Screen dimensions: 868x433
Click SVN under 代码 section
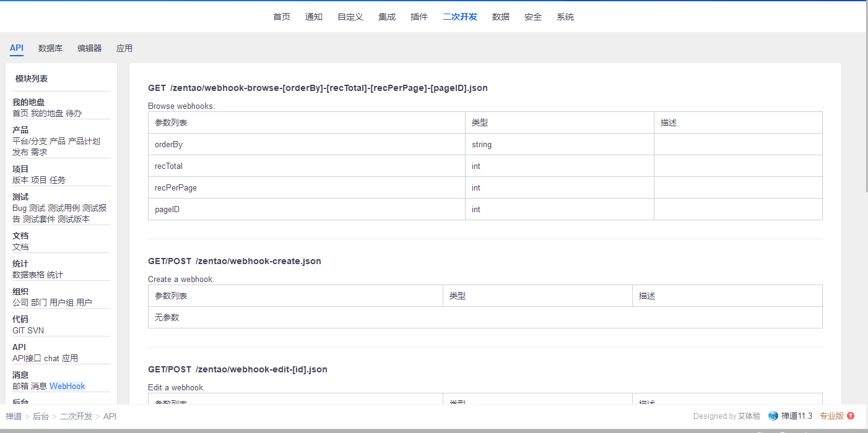click(x=36, y=330)
